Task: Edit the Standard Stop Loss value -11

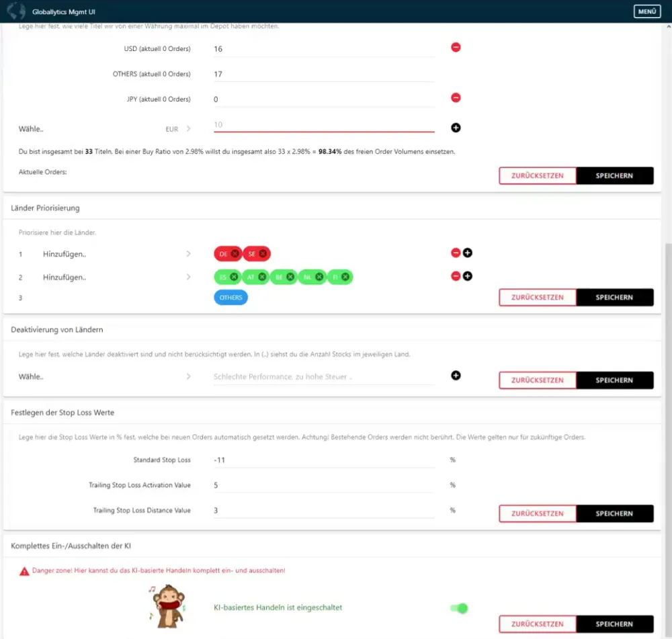Action: (324, 460)
